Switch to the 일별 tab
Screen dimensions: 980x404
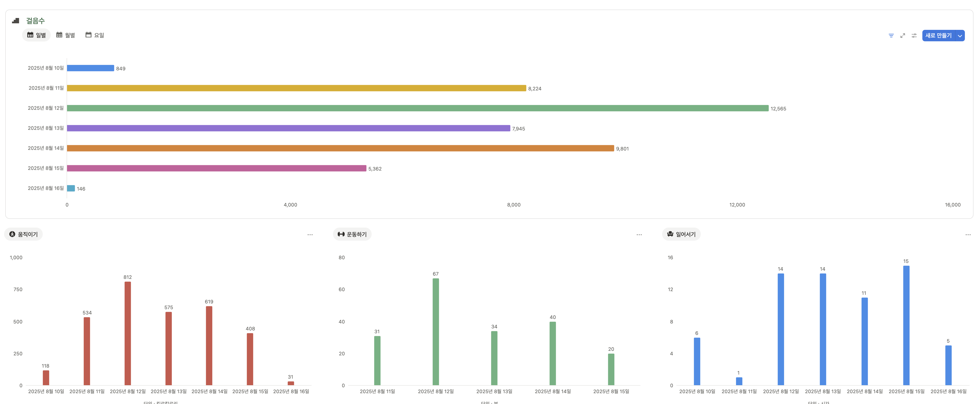point(37,35)
